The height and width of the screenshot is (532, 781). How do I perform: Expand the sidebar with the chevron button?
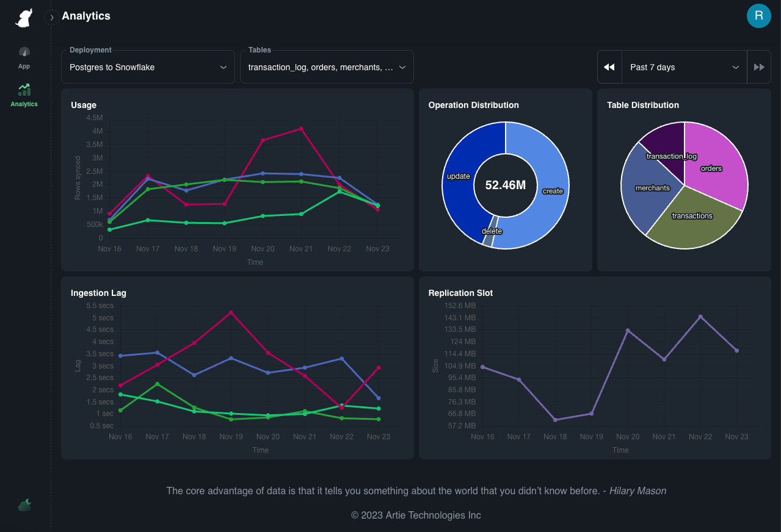52,18
